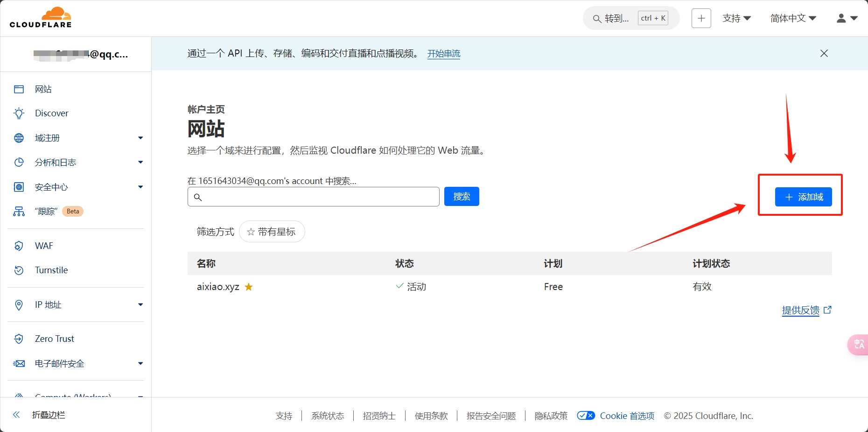Viewport: 868px width, 432px height.
Task: Click the domain search input field
Action: coord(314,197)
